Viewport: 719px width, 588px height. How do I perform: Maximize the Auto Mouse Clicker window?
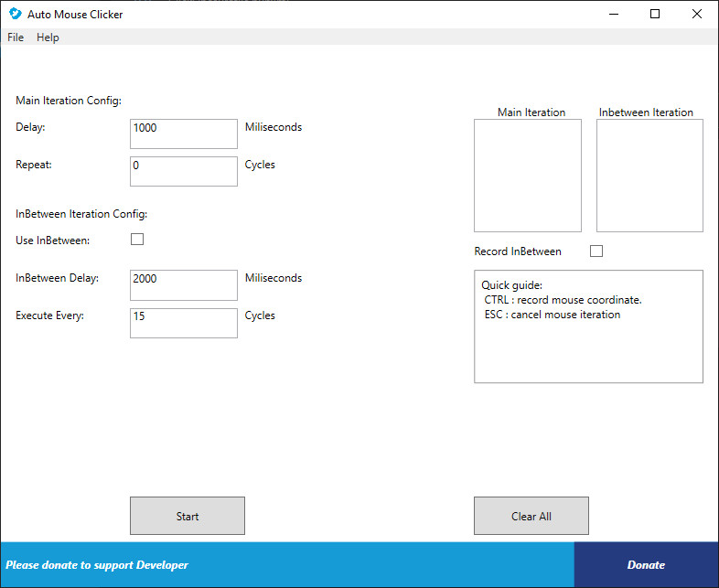click(654, 14)
